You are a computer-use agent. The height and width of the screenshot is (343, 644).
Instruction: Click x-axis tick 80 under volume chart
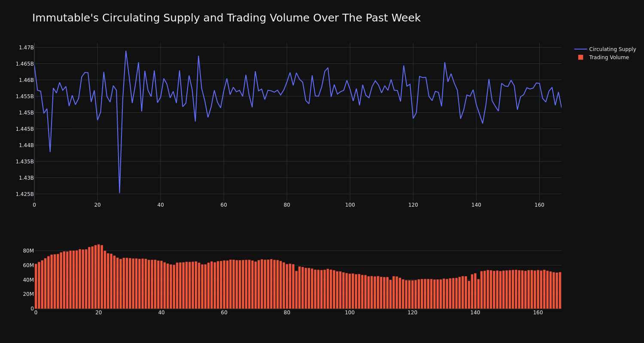[287, 313]
